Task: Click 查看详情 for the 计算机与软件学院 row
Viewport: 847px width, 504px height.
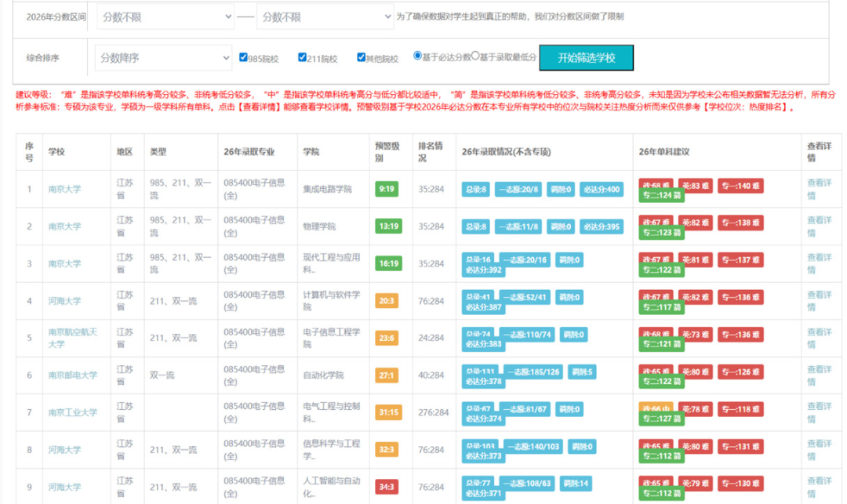Action: click(819, 301)
